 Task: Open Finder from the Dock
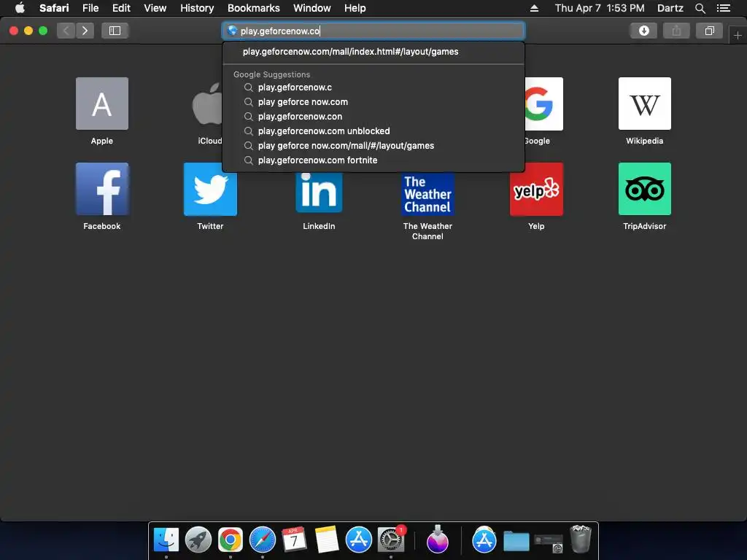click(166, 540)
